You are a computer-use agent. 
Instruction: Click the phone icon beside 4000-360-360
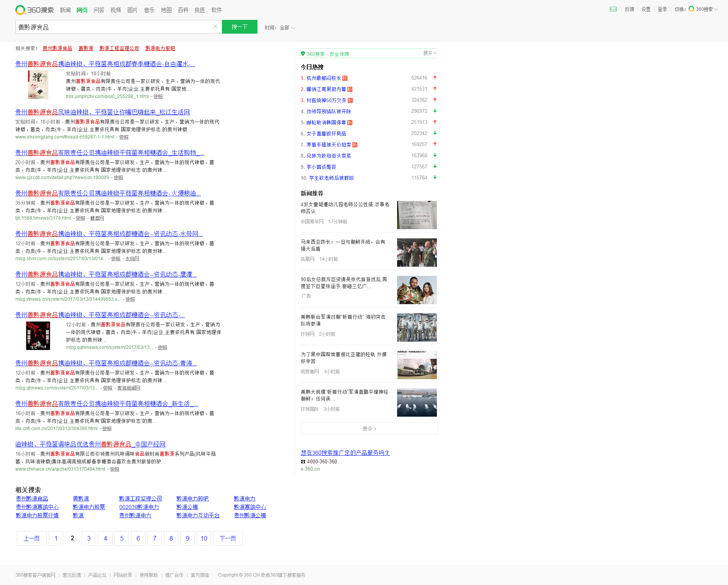[303, 461]
